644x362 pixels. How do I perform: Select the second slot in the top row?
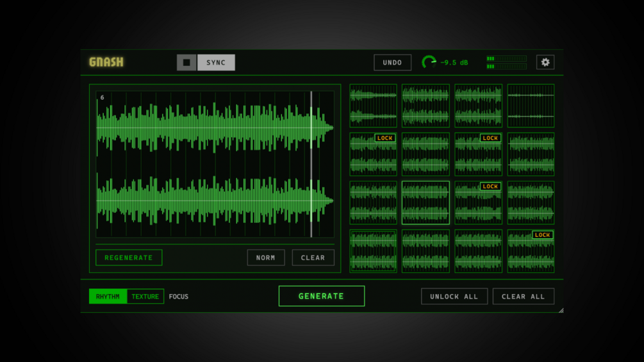(425, 106)
